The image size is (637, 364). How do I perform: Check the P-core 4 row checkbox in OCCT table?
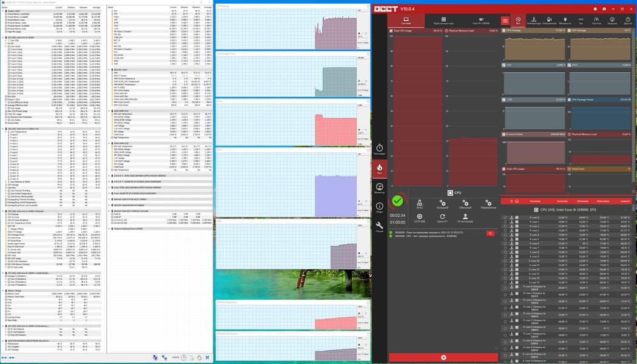pos(505,235)
